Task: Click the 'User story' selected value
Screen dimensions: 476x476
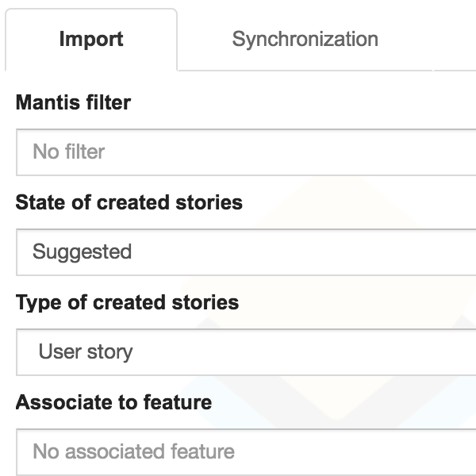Action: 86,352
